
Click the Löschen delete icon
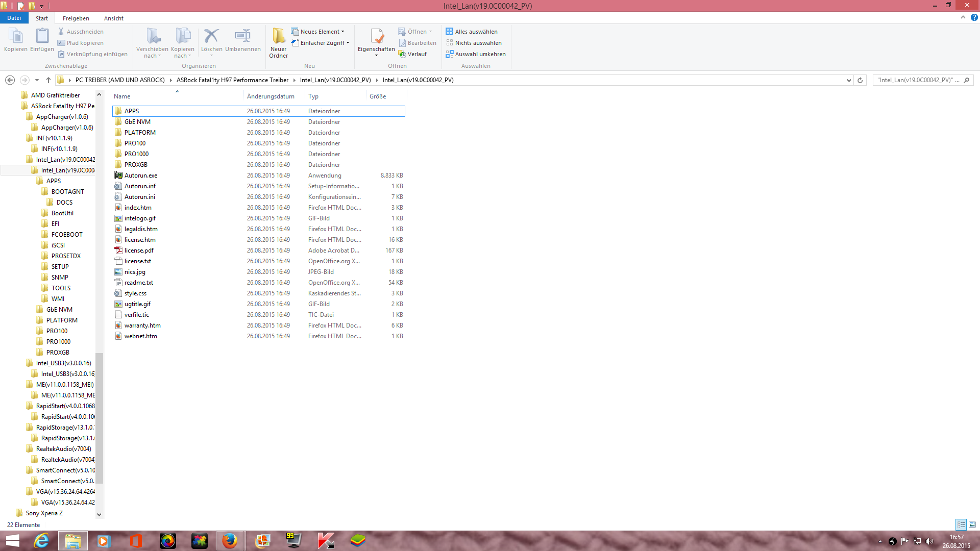click(211, 37)
